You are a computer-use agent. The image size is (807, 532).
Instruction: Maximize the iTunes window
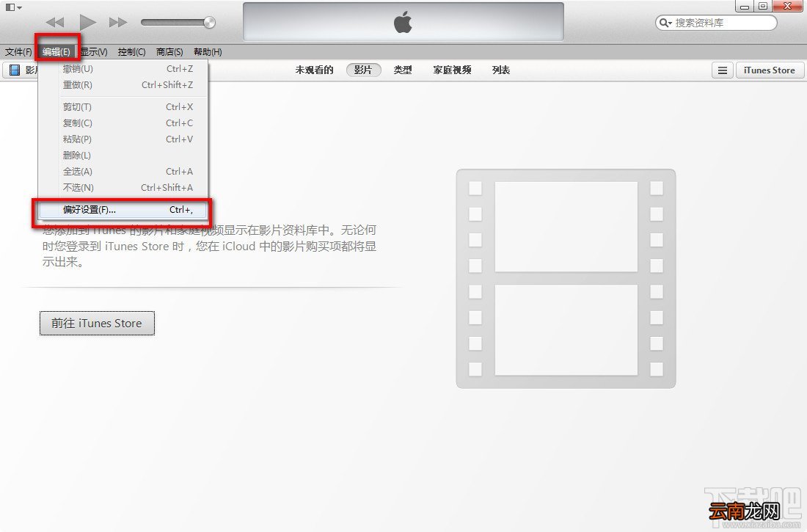(763, 6)
